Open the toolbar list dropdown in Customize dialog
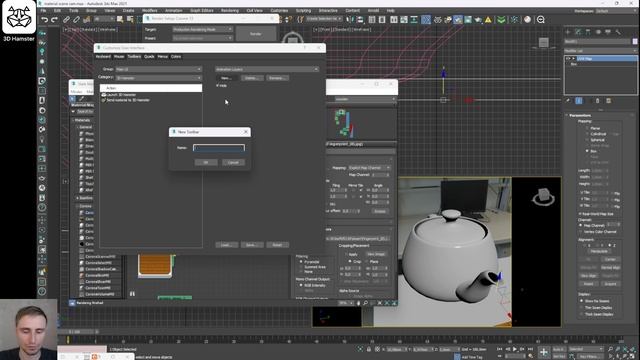 (267, 69)
